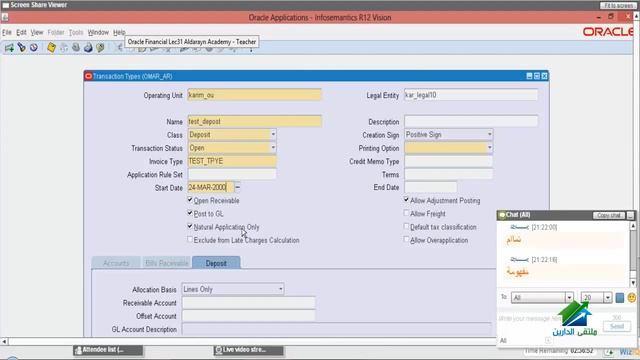
Task: Click the Screen Share Viewer title icon
Action: [5, 5]
